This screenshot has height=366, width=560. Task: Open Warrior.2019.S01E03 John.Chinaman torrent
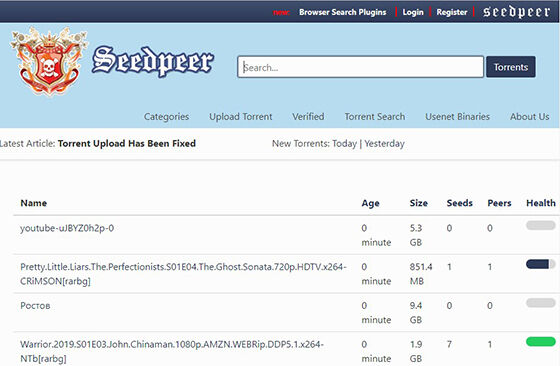pos(172,351)
